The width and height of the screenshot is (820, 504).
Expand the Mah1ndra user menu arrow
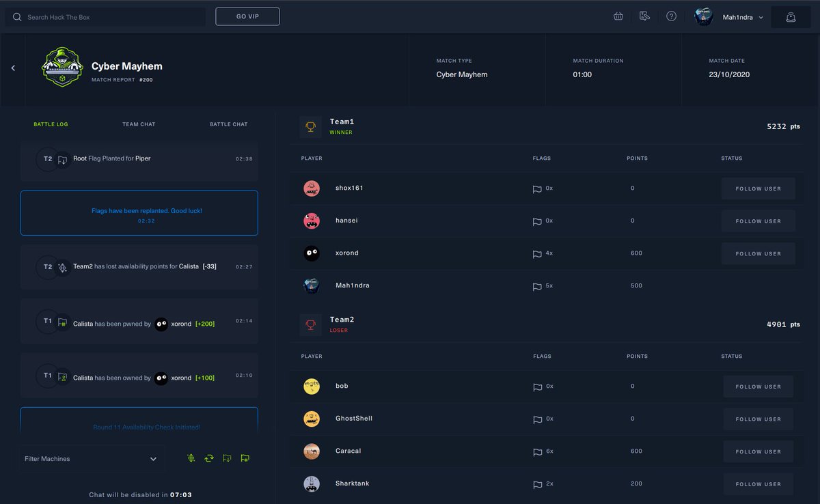[x=761, y=17]
